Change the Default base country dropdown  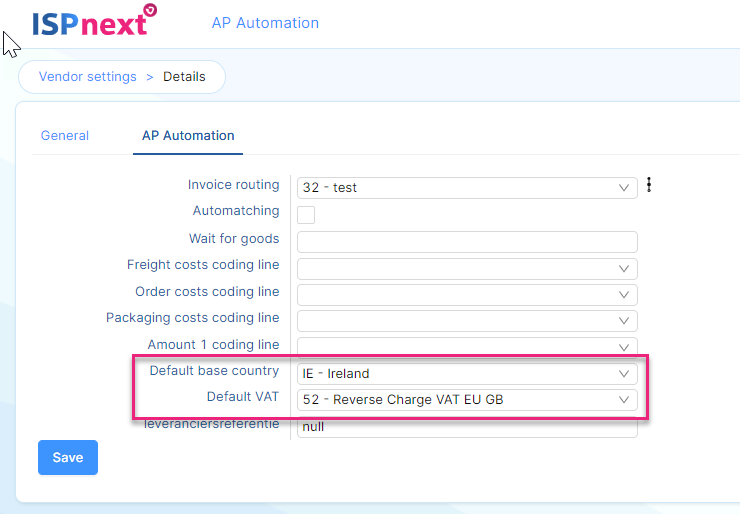pos(467,373)
